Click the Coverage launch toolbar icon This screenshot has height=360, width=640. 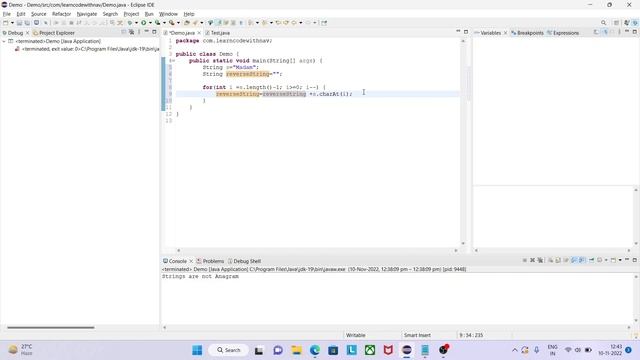click(x=158, y=23)
